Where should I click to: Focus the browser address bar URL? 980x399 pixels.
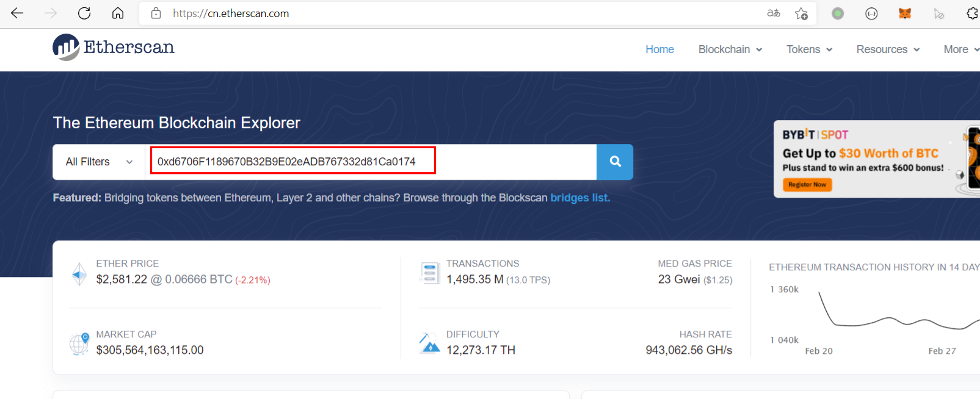231,13
